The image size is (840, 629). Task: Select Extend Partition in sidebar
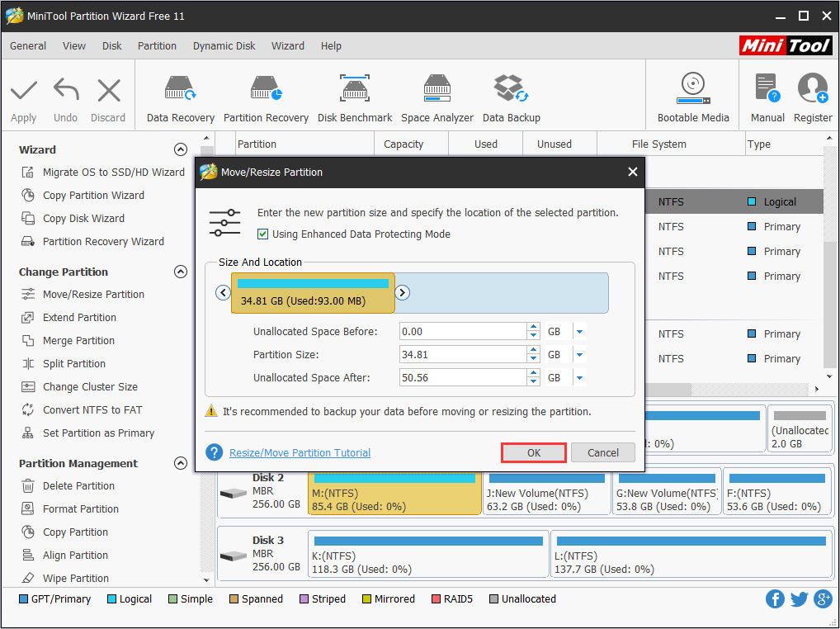[x=68, y=317]
